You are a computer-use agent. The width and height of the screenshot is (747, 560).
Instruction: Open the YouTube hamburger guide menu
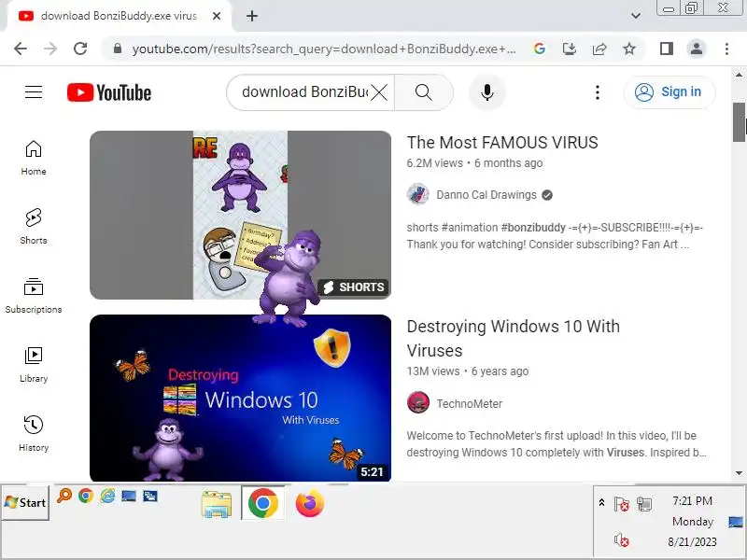click(34, 91)
